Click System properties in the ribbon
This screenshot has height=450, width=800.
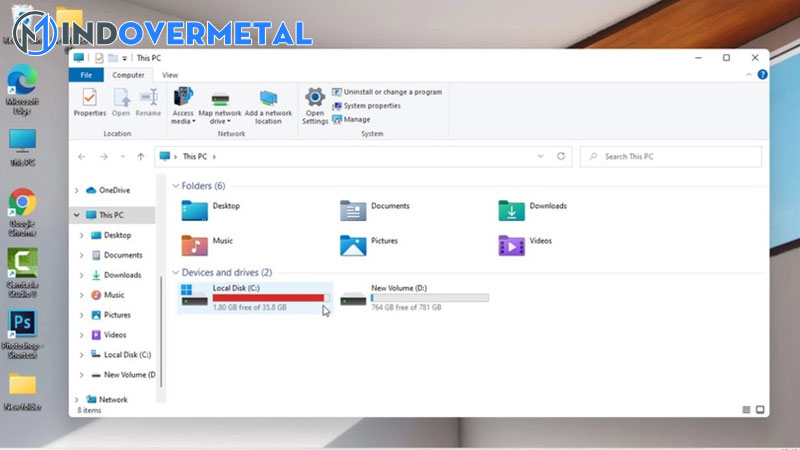pyautogui.click(x=371, y=106)
